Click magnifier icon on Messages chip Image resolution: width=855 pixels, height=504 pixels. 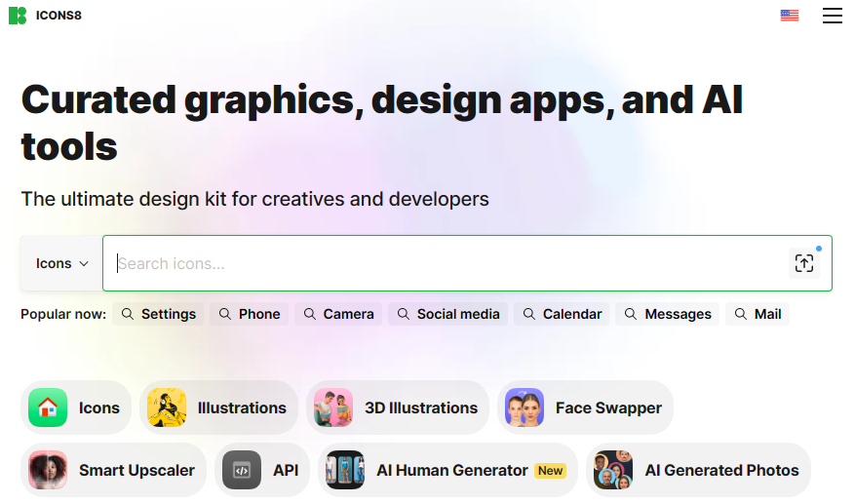pos(631,314)
